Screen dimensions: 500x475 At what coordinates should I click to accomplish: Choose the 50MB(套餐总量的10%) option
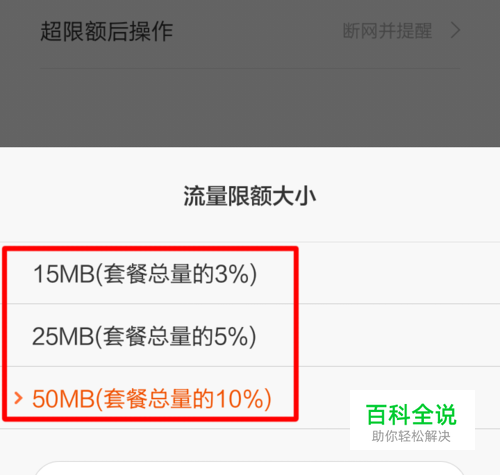(x=250, y=398)
